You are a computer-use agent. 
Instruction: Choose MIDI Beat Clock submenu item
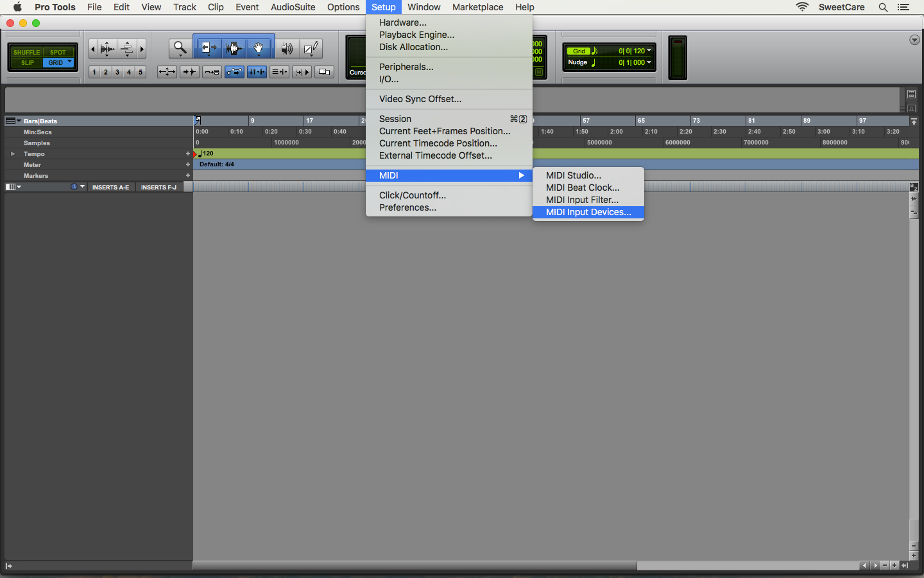pyautogui.click(x=588, y=188)
